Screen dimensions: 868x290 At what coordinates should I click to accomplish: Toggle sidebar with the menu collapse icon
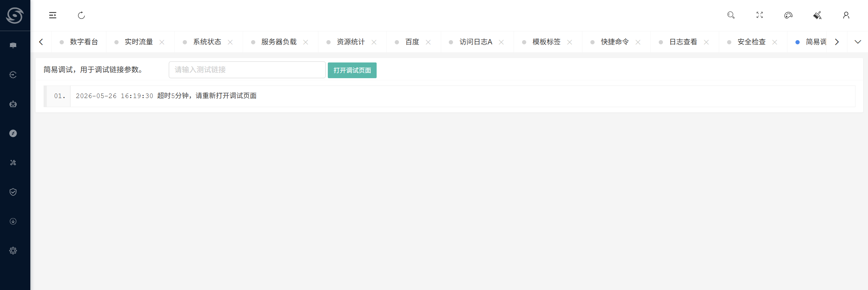(x=53, y=15)
